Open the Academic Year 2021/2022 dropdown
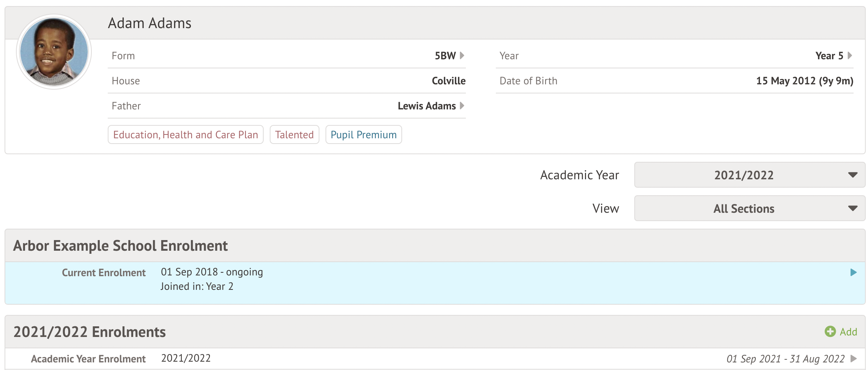Viewport: 868px width, 370px height. (750, 175)
